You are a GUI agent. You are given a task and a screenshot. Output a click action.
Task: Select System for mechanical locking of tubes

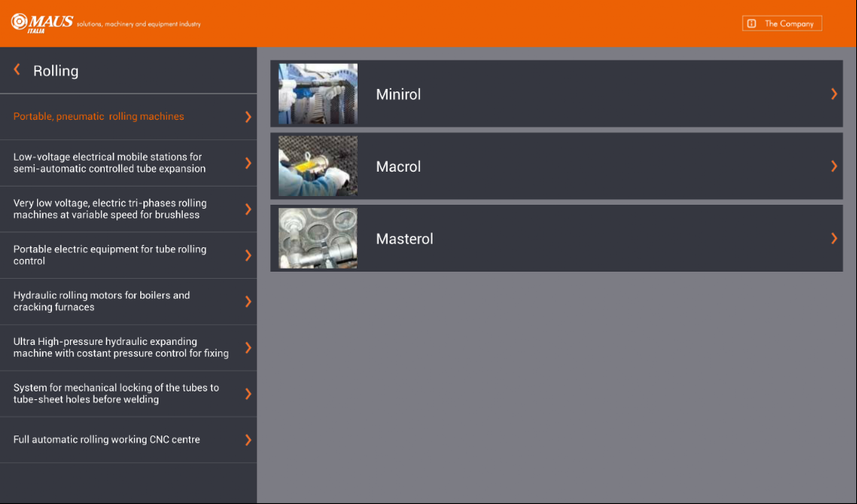128,394
